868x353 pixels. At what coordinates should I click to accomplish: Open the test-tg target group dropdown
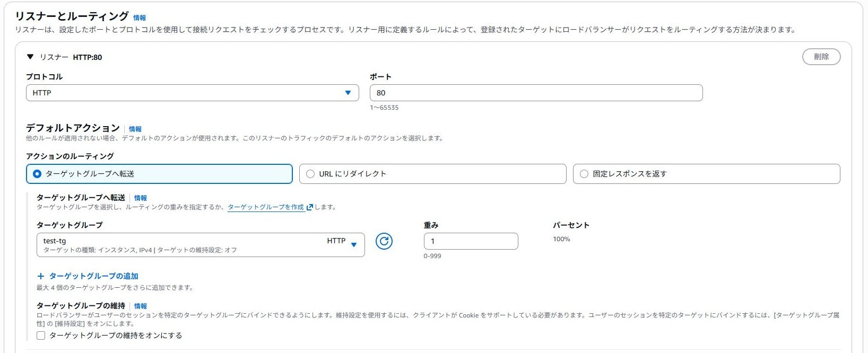(x=201, y=245)
